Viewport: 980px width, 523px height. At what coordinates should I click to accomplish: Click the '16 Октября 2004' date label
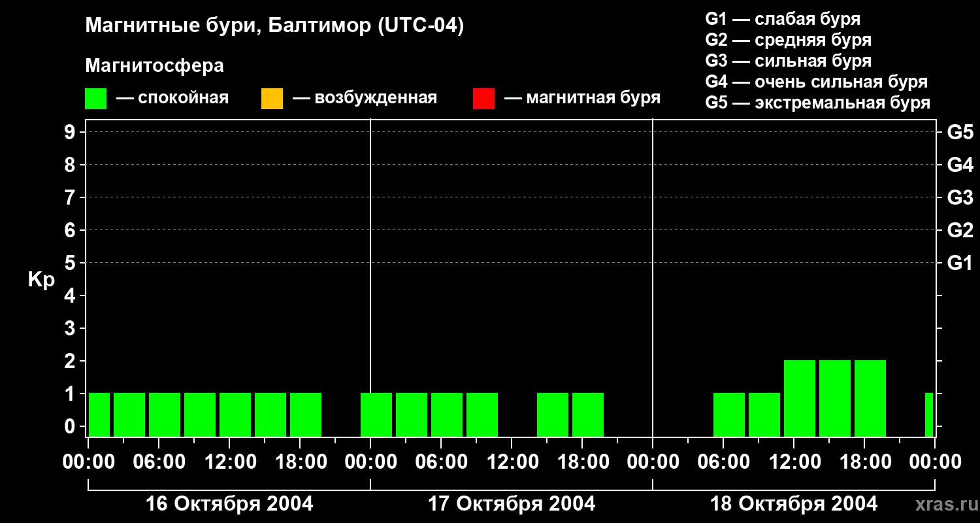(229, 504)
